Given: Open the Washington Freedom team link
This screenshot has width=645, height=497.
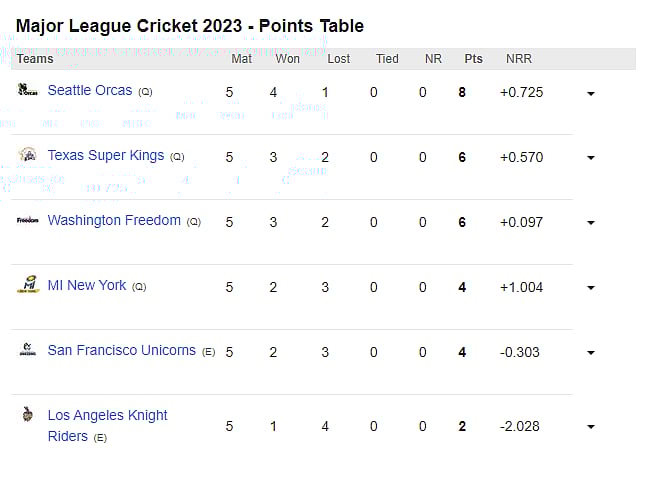Looking at the screenshot, I should (x=114, y=220).
